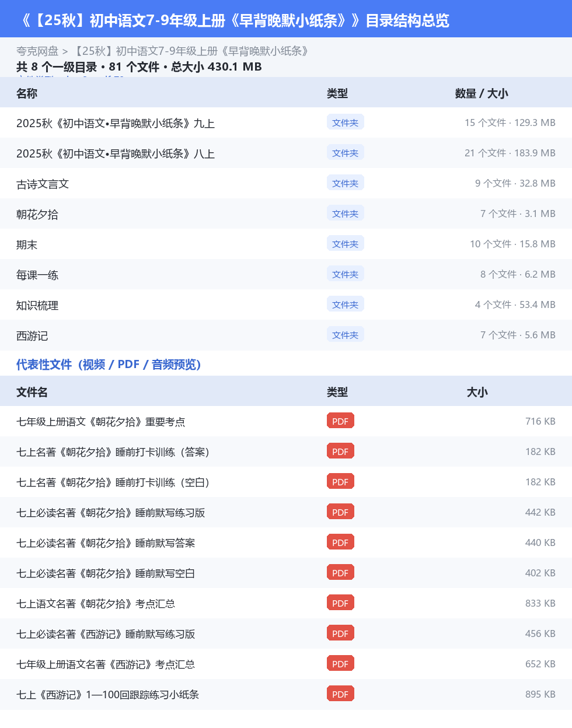Click PDF badge of 《朝花夕拾》考点汇总

point(340,603)
